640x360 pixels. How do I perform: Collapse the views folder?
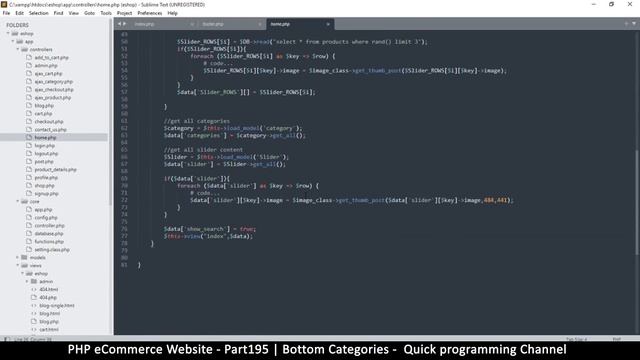(x=18, y=266)
